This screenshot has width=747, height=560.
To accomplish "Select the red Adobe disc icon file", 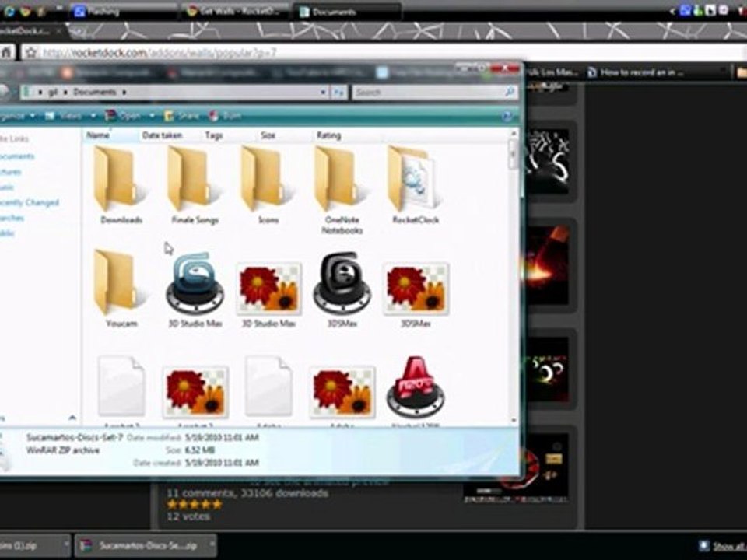I will (415, 387).
